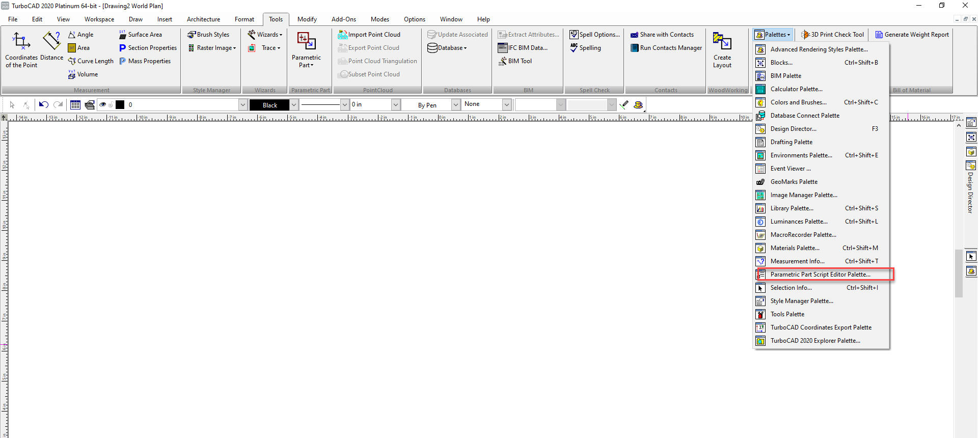Open the Add-Ons menu
The height and width of the screenshot is (438, 980).
(x=344, y=19)
